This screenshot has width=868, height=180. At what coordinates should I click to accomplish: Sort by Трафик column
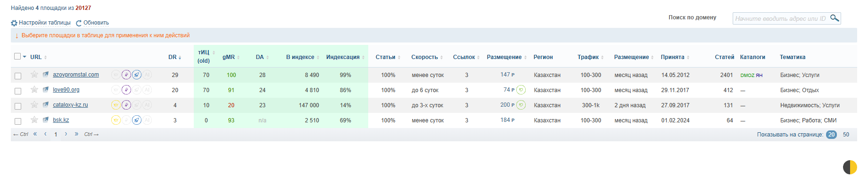point(591,57)
